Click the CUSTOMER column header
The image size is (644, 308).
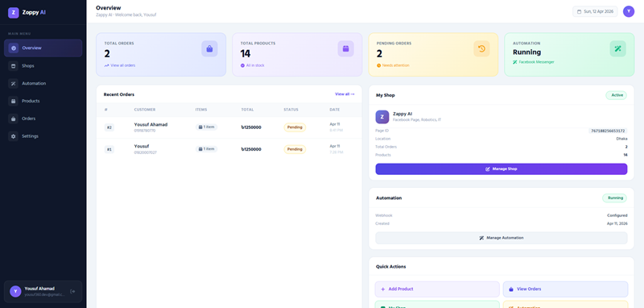(x=145, y=110)
